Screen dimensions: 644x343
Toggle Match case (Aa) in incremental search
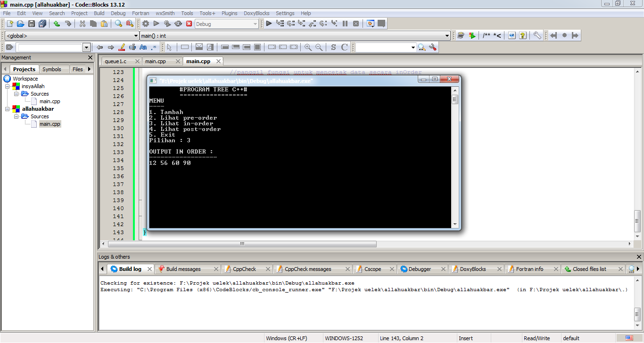coord(143,47)
